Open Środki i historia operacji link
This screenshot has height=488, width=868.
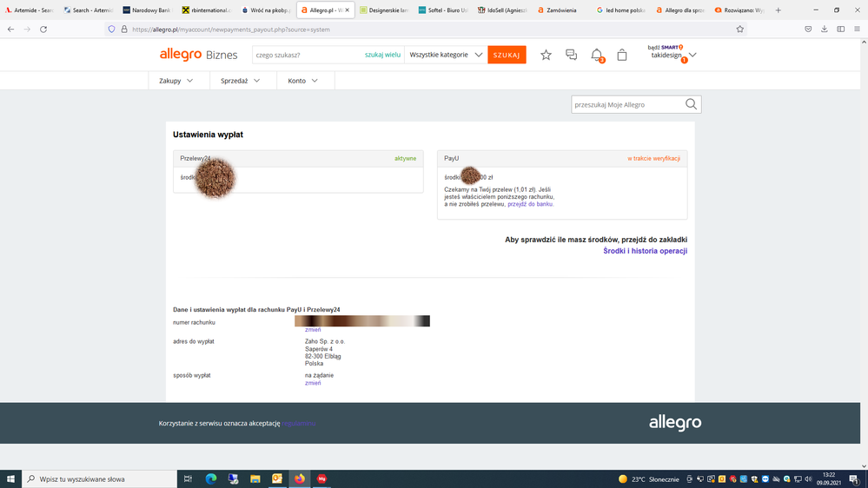coord(645,251)
